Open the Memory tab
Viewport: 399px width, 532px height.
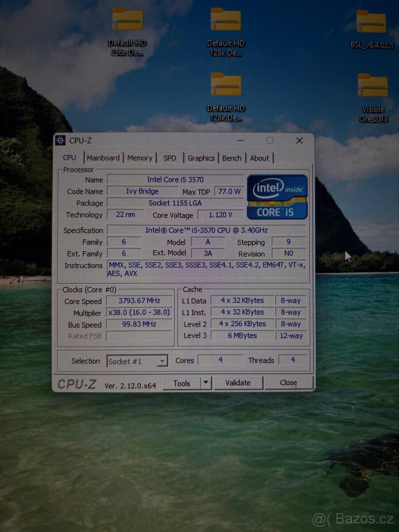point(140,158)
